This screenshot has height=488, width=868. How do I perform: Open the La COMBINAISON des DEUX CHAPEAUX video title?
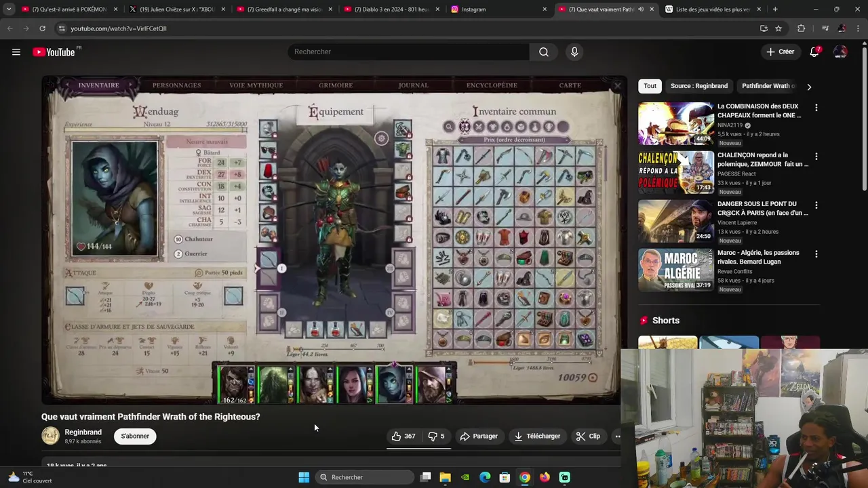(759, 111)
